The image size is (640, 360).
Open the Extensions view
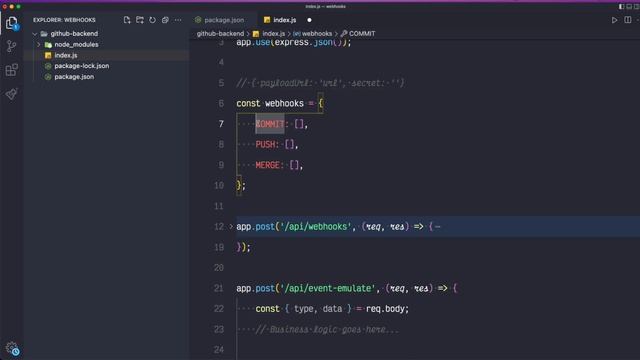coord(12,70)
